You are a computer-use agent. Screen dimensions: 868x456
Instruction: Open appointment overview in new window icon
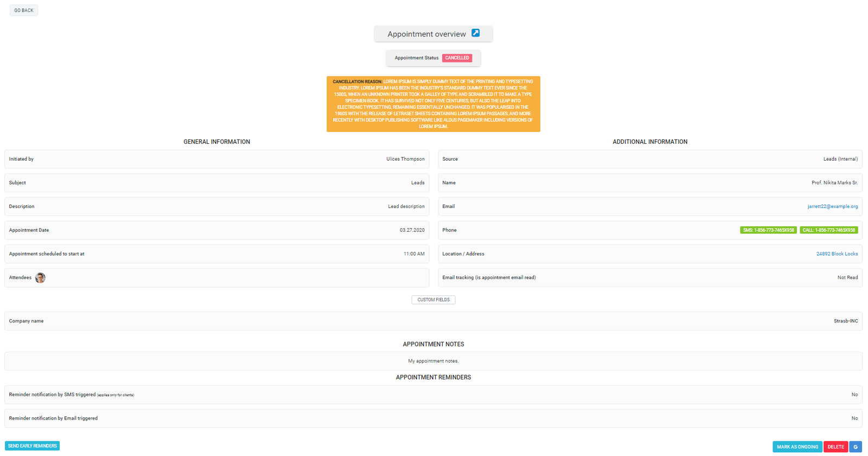pyautogui.click(x=475, y=33)
